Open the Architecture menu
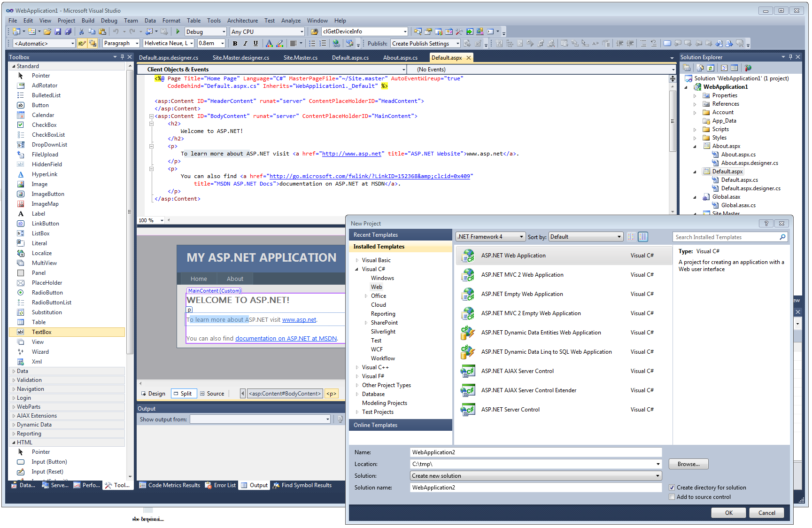 (242, 21)
